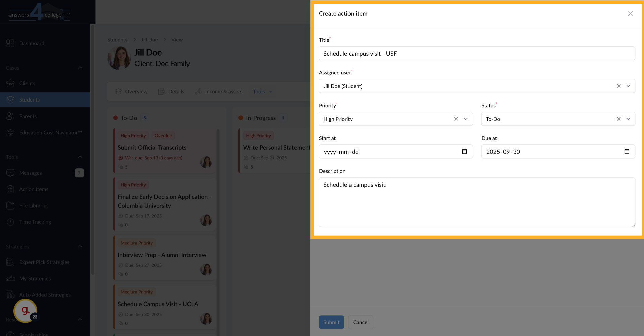Click the My Strategies icon

coord(10,279)
